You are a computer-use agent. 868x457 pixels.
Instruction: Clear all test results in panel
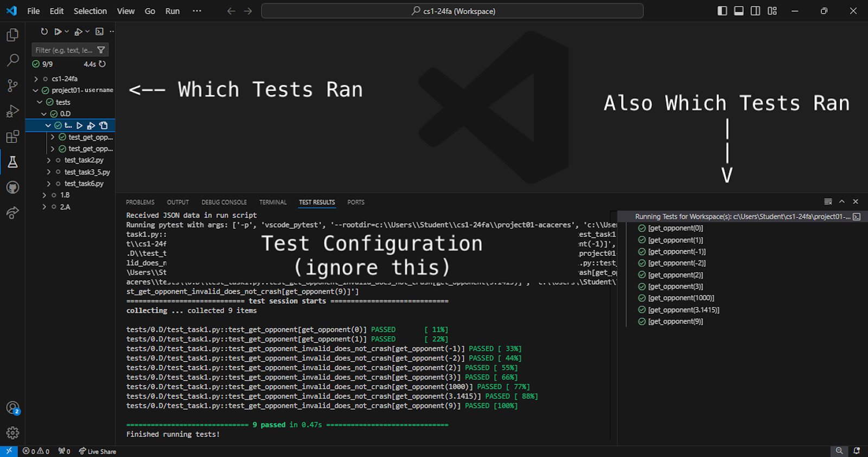click(x=828, y=202)
